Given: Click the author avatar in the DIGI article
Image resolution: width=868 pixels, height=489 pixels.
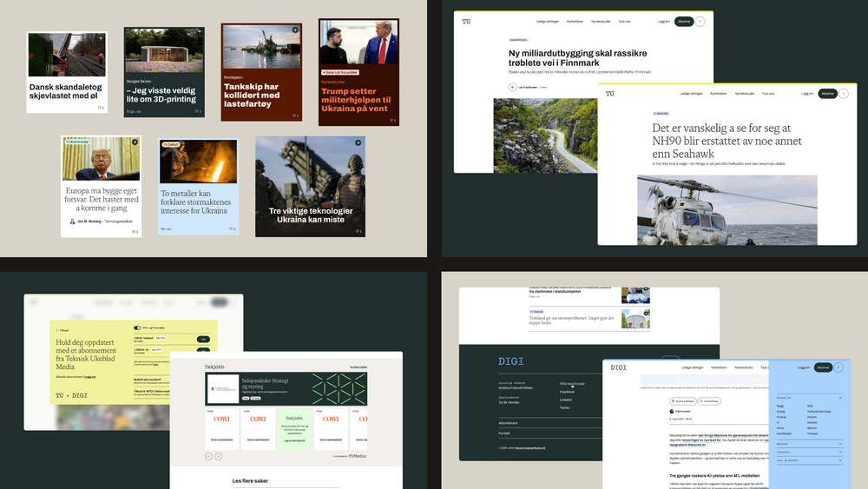Looking at the screenshot, I should (672, 411).
